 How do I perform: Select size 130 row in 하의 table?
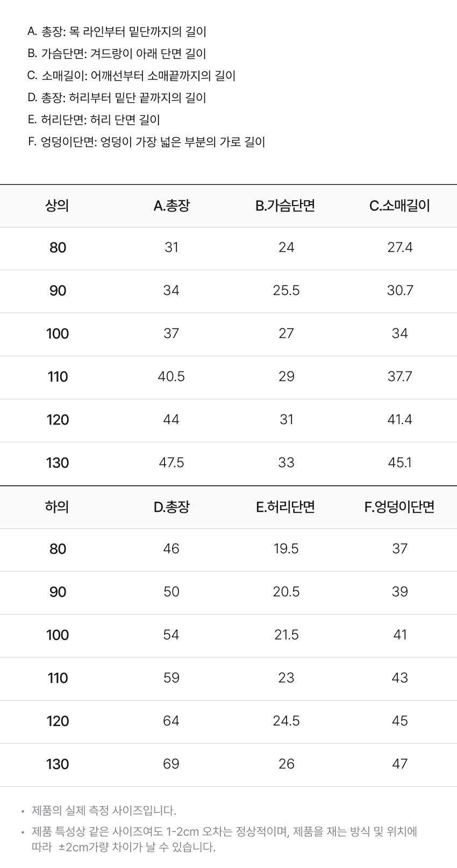pyautogui.click(x=228, y=765)
